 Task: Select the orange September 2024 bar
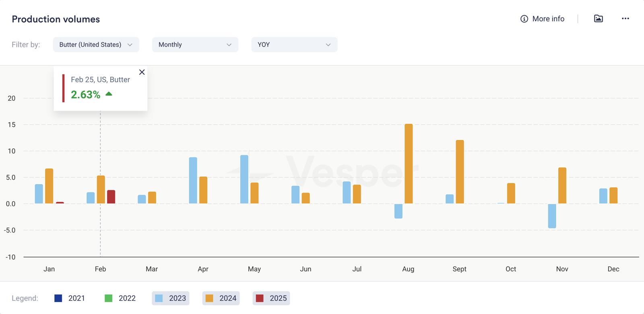click(460, 172)
